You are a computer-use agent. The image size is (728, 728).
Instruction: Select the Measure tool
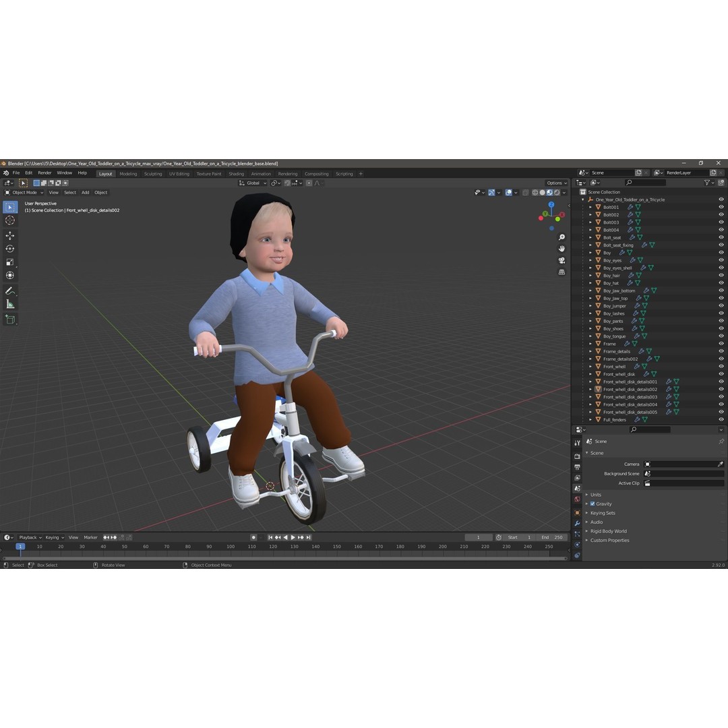click(9, 304)
